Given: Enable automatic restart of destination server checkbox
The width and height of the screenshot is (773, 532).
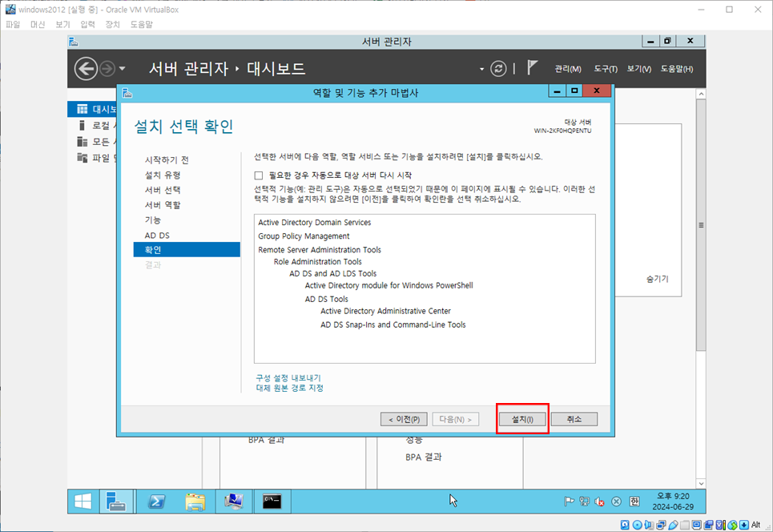Looking at the screenshot, I should coord(258,175).
